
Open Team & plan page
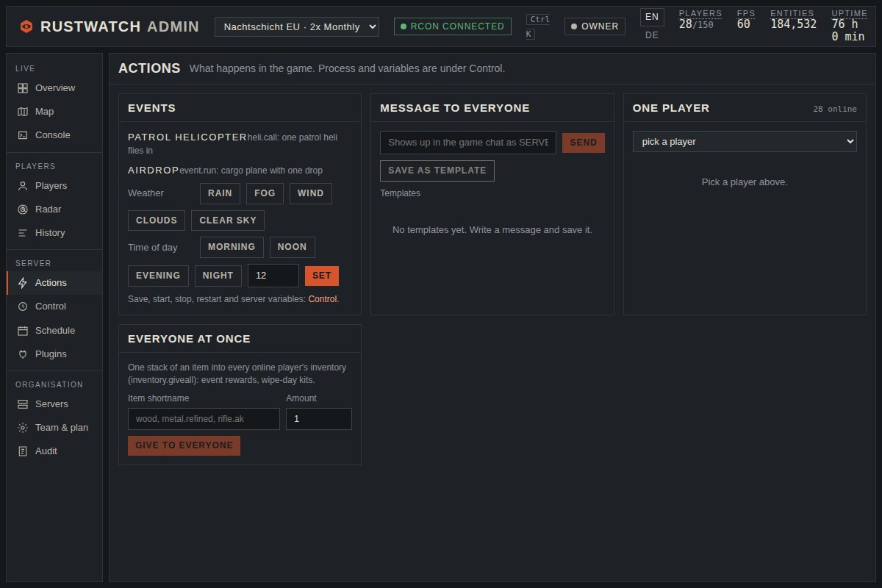click(x=62, y=428)
